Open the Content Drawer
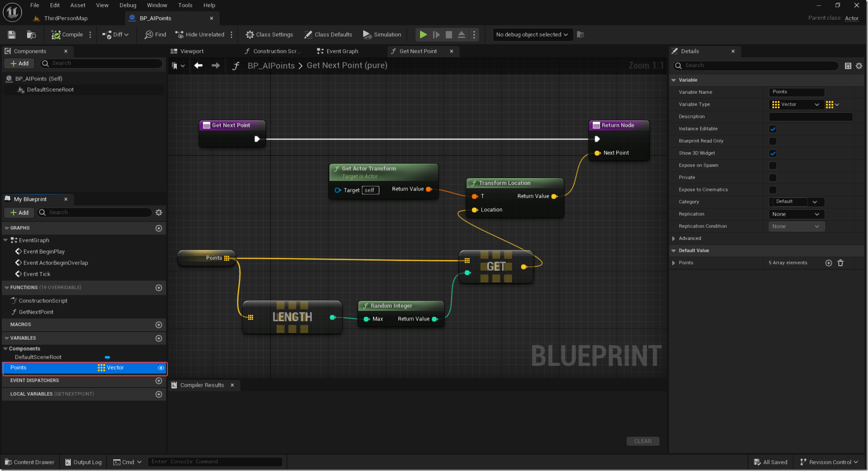 click(x=30, y=462)
